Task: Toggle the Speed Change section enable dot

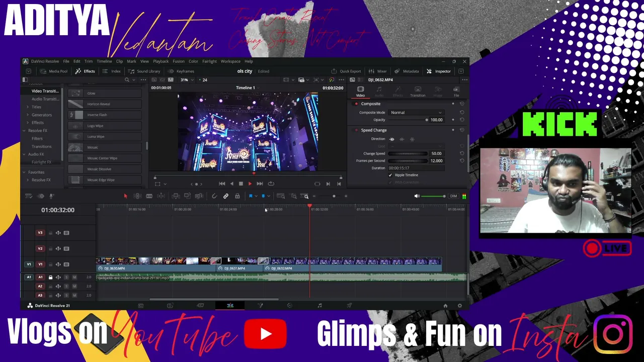Action: click(356, 130)
